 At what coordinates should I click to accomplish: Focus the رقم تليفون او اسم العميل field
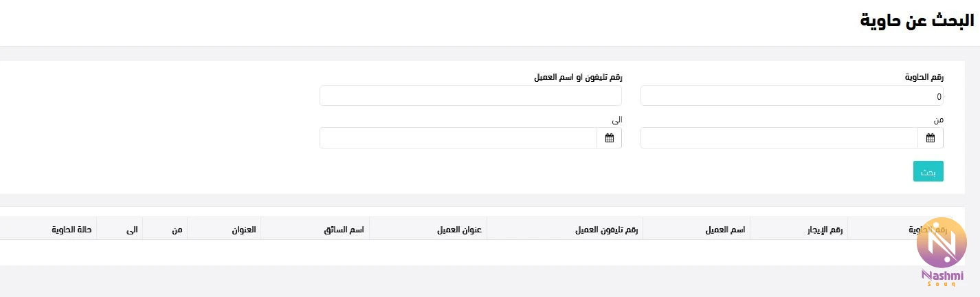point(471,96)
